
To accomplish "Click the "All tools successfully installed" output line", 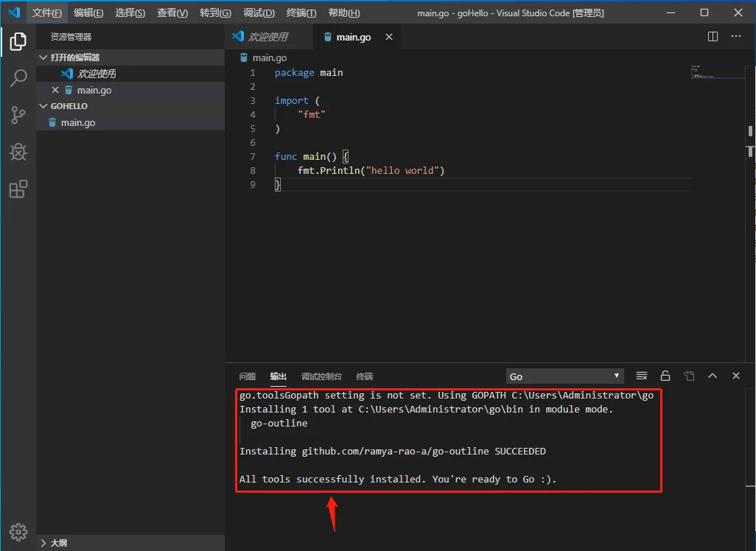I will pyautogui.click(x=398, y=479).
